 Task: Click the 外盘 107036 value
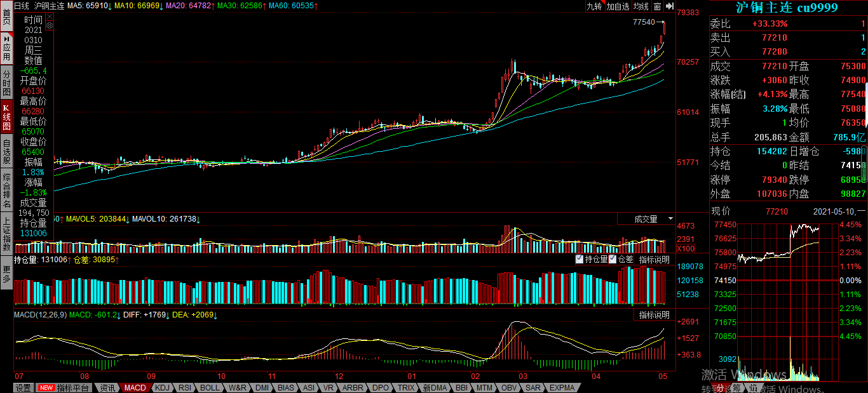tap(772, 194)
